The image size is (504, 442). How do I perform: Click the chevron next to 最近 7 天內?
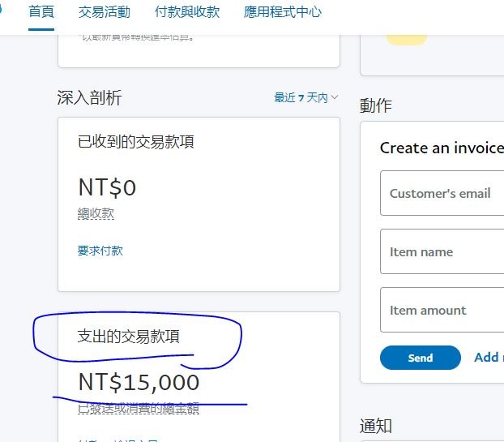[x=335, y=97]
